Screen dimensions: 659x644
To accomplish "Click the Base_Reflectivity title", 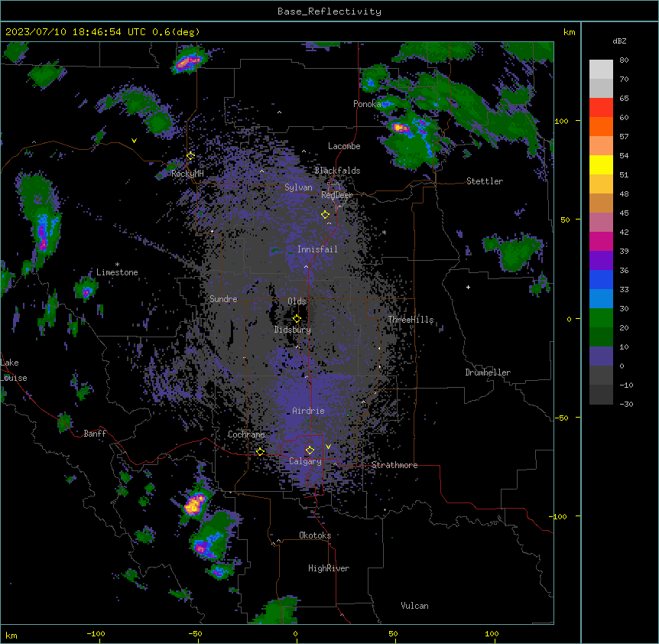I will pyautogui.click(x=329, y=11).
